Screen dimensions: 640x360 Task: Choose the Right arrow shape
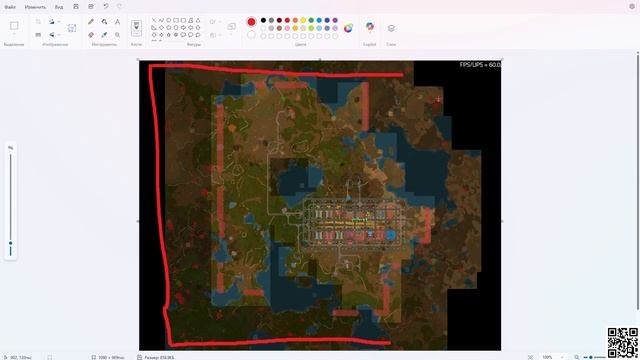coord(183,28)
